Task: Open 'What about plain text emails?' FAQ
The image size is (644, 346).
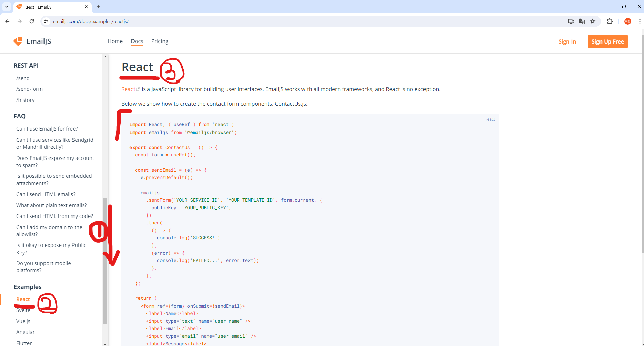Action: 51,205
